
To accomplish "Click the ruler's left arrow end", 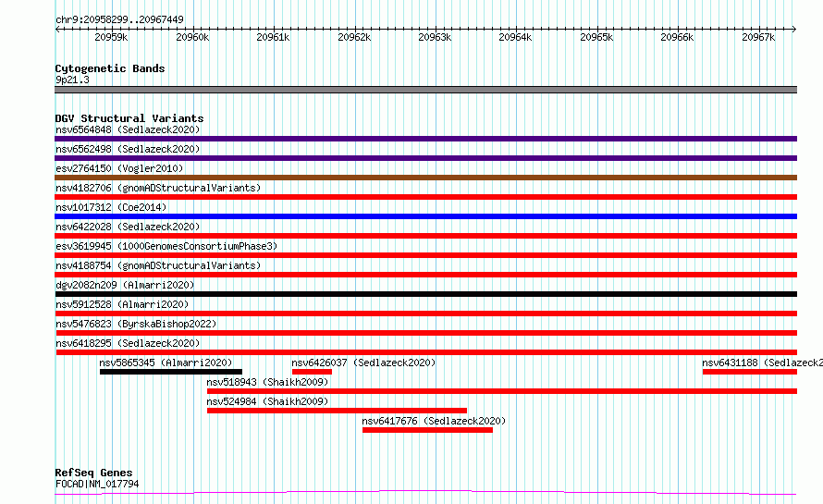I will [x=57, y=30].
